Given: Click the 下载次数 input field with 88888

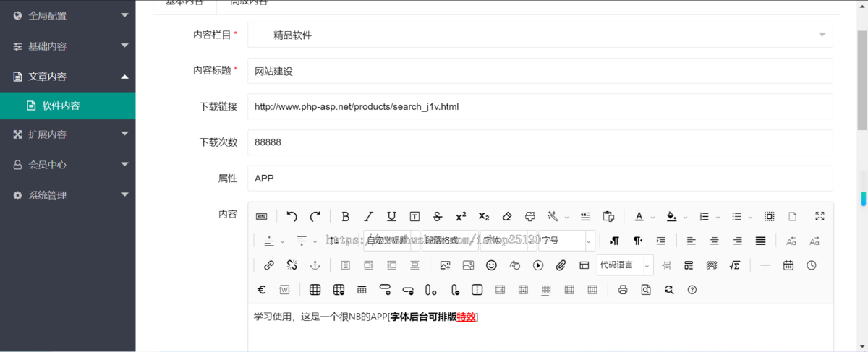Looking at the screenshot, I should click(x=540, y=142).
